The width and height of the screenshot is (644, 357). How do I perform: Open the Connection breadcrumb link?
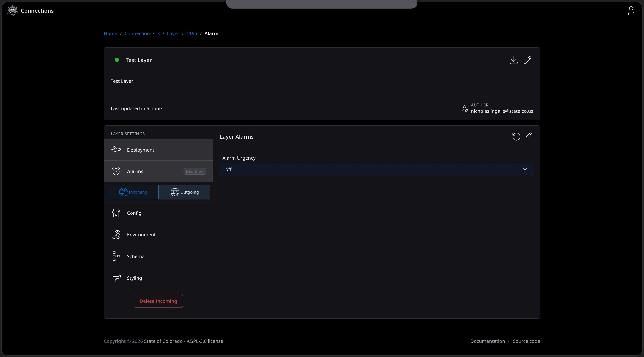pos(137,34)
